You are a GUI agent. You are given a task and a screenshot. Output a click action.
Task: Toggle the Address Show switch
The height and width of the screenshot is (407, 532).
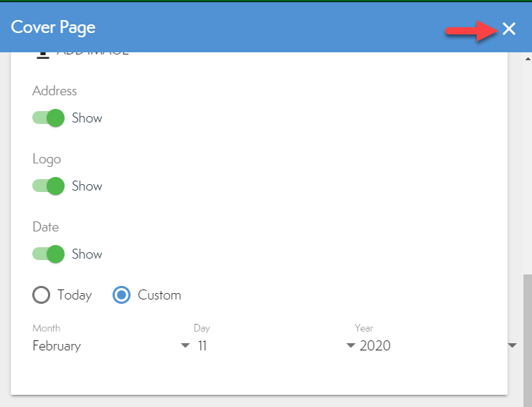pos(49,118)
